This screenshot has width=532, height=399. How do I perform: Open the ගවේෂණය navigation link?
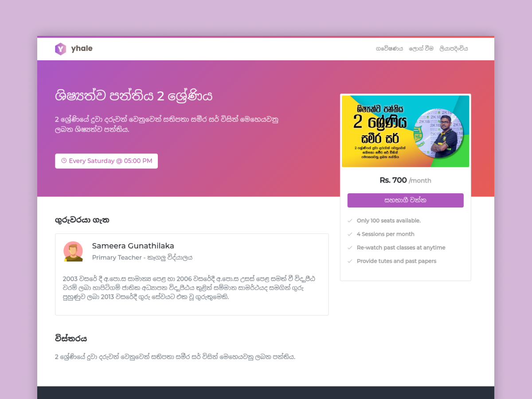[x=389, y=49]
